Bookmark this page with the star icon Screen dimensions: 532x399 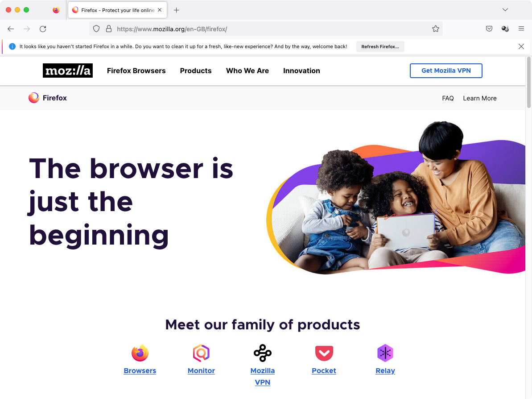tap(436, 29)
